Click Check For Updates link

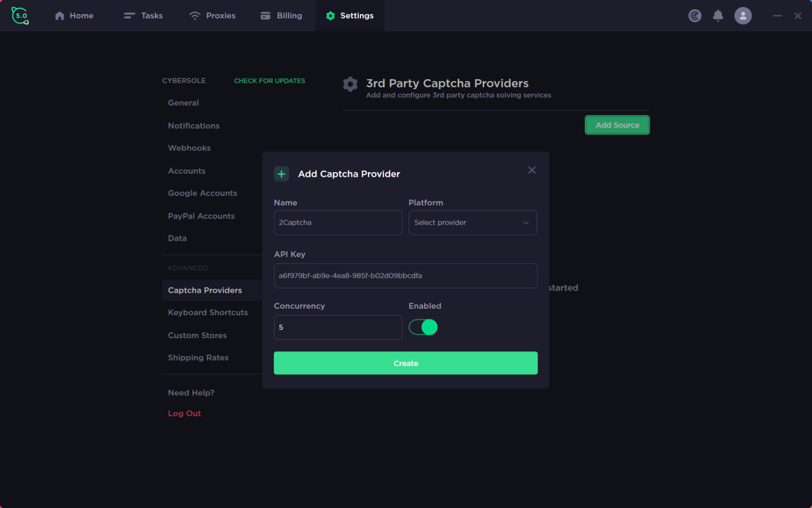[x=270, y=81]
